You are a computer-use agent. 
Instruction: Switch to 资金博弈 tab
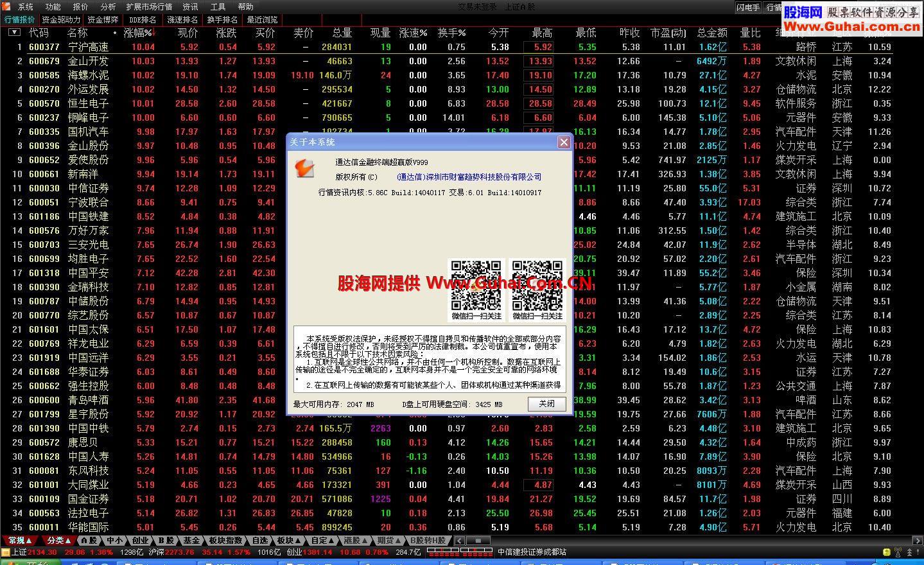click(103, 20)
